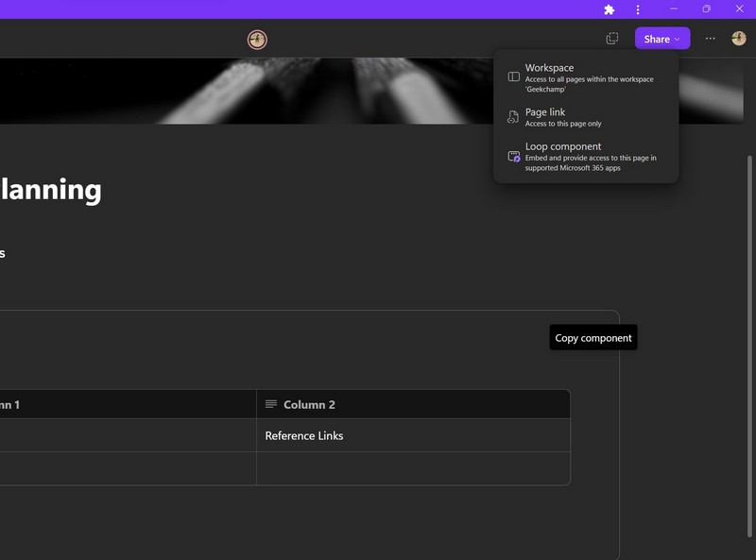Click the Workspace sidebar icon in share menu

(x=514, y=76)
